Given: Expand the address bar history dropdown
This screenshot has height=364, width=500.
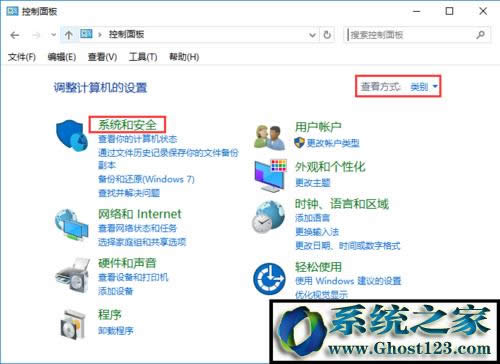Looking at the screenshot, I should click(x=312, y=35).
